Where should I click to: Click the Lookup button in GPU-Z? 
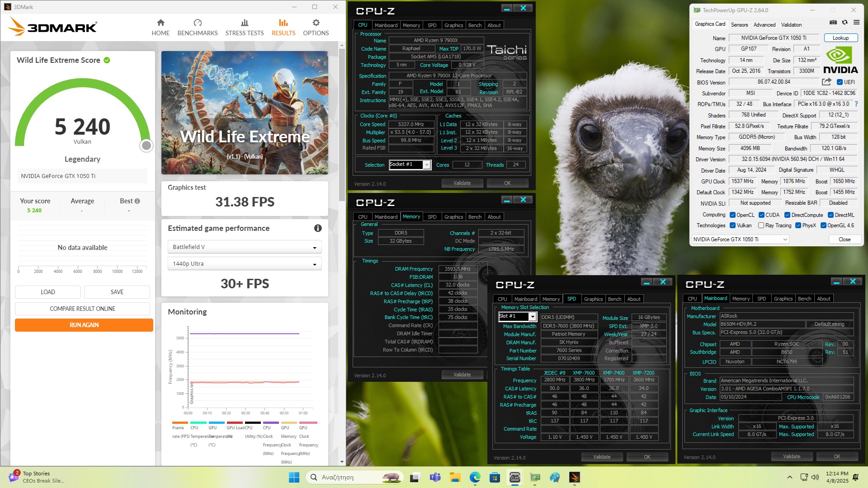pyautogui.click(x=840, y=38)
